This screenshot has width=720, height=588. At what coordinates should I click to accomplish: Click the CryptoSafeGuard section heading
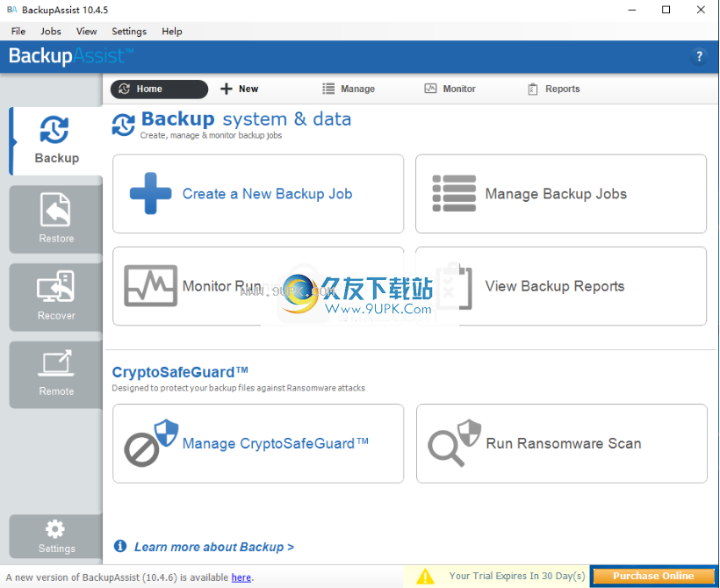180,372
